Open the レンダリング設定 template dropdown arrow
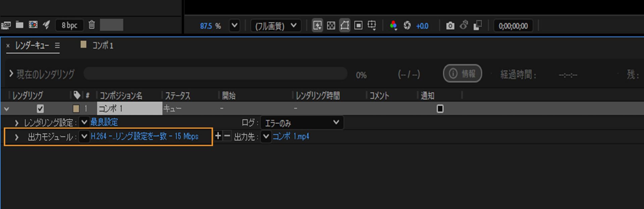 pos(84,122)
